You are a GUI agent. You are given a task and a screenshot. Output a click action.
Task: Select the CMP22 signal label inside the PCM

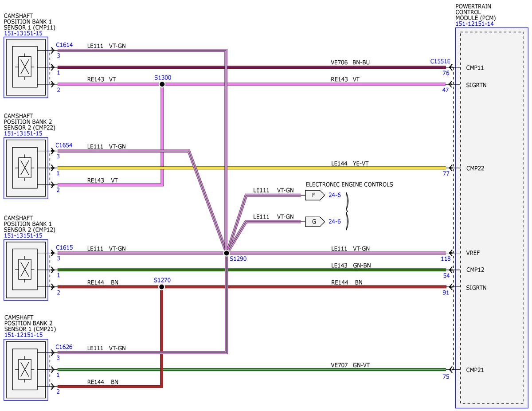click(475, 168)
